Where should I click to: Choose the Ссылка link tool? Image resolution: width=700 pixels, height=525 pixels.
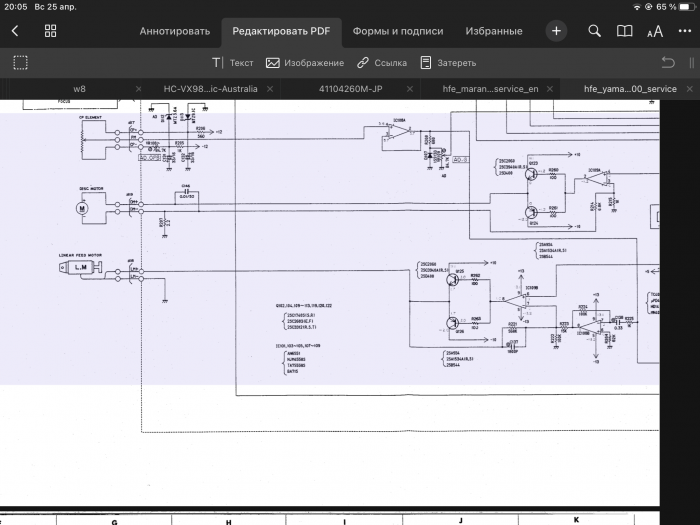click(382, 63)
